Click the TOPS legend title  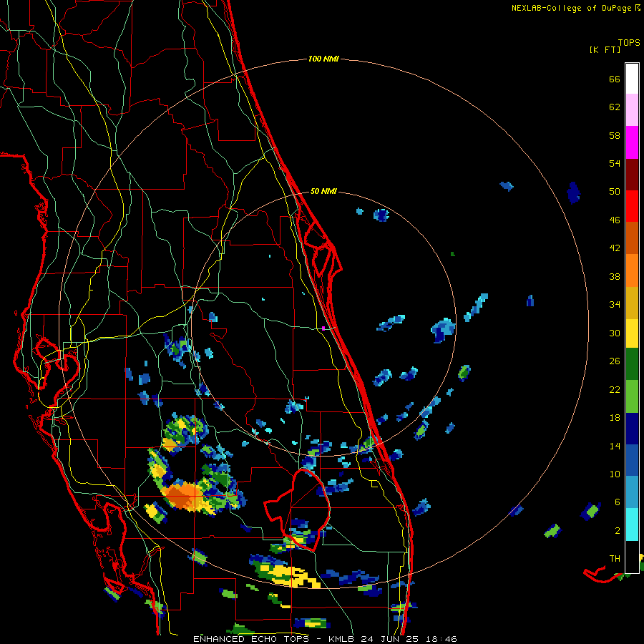tap(629, 42)
